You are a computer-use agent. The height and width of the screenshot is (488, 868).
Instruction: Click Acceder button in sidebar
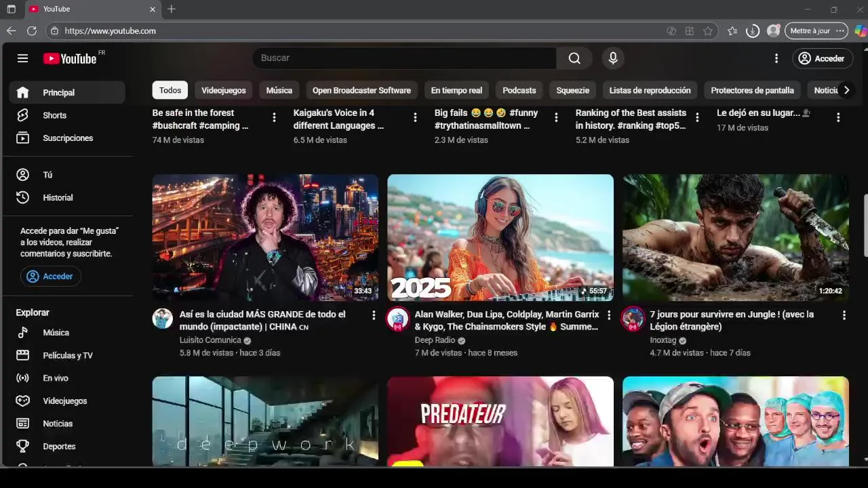click(50, 276)
